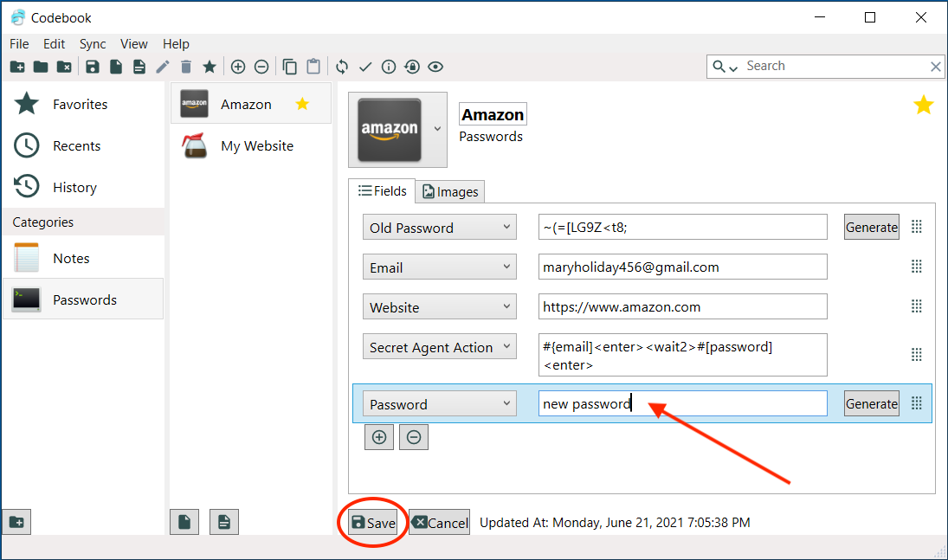Click the drag handle on Old Password row
Screen dimensions: 948x560
[917, 227]
